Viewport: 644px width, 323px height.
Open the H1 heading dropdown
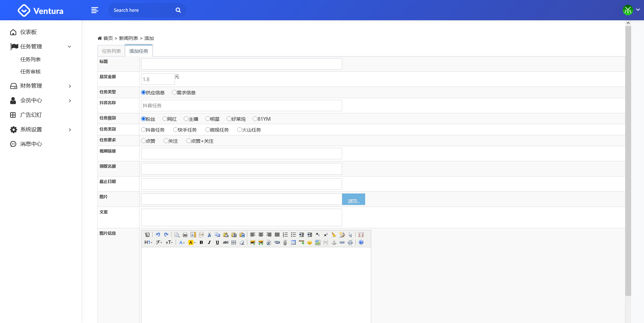[x=148, y=243]
